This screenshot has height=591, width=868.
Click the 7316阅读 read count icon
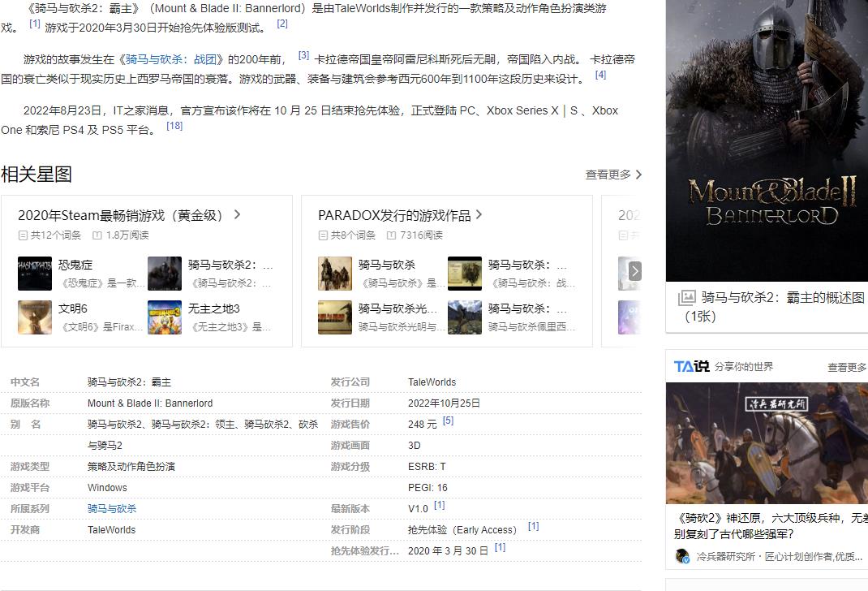pyautogui.click(x=391, y=235)
